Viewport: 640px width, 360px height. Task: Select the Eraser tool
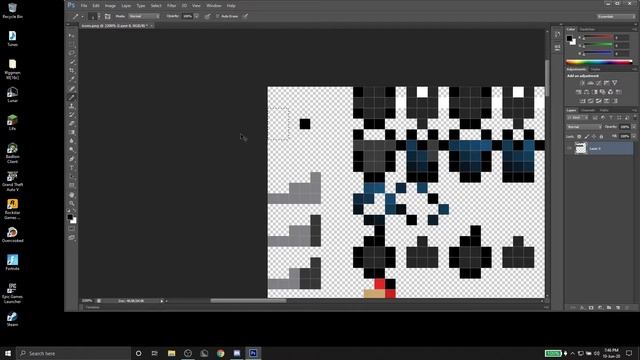pos(72,123)
